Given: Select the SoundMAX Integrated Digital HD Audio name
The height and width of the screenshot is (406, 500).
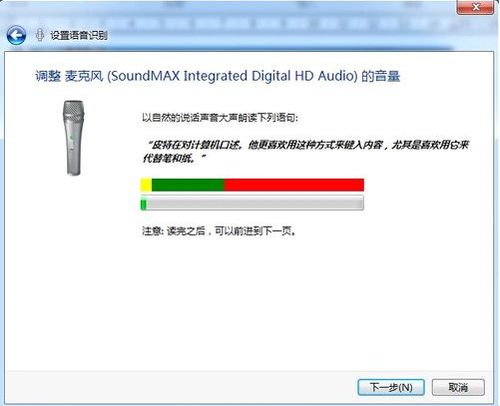Looking at the screenshot, I should tap(233, 76).
